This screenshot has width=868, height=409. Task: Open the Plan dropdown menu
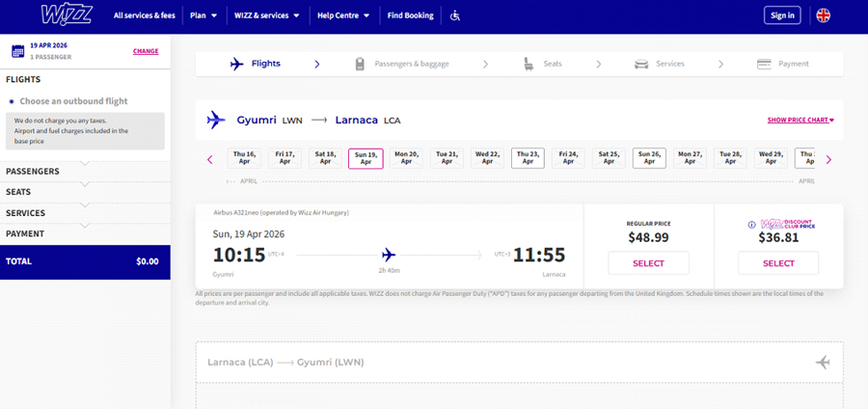[x=203, y=15]
